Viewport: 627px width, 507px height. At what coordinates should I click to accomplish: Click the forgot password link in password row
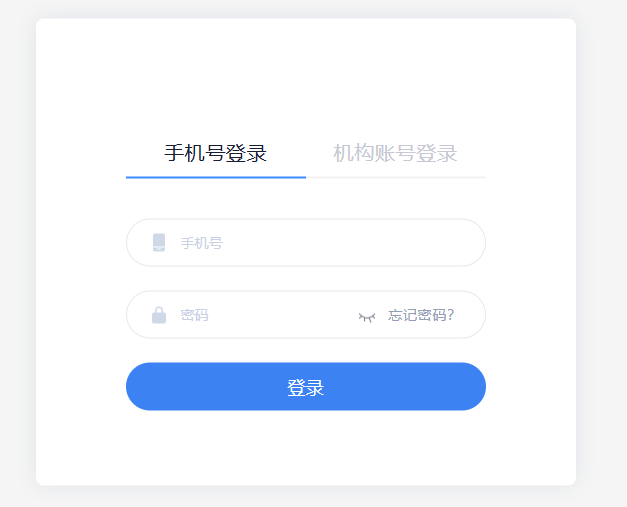pos(421,315)
